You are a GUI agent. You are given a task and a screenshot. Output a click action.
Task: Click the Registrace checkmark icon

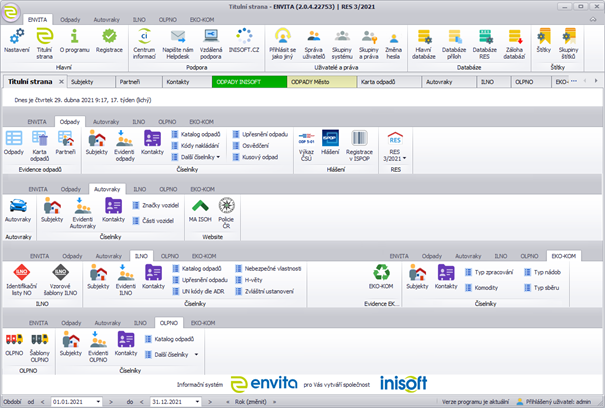coord(109,41)
